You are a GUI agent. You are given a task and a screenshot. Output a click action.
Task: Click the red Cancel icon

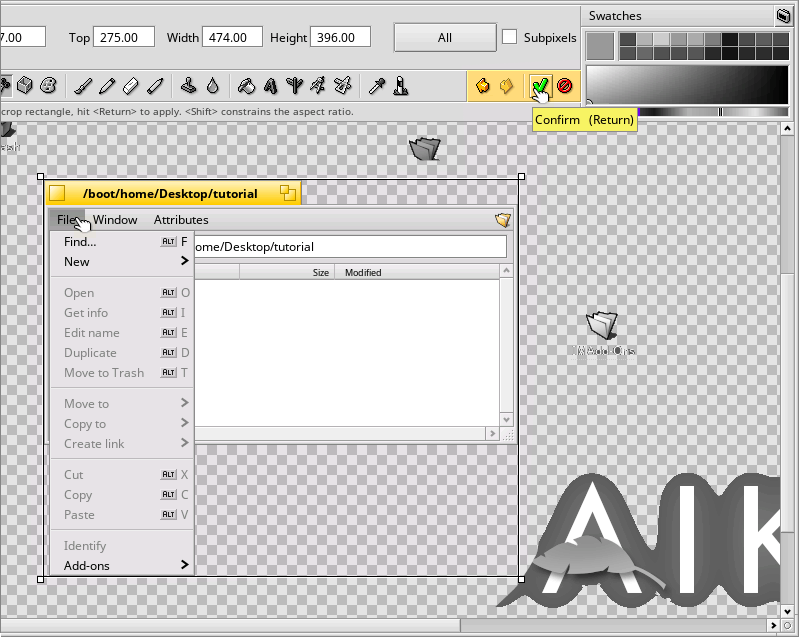[x=564, y=86]
